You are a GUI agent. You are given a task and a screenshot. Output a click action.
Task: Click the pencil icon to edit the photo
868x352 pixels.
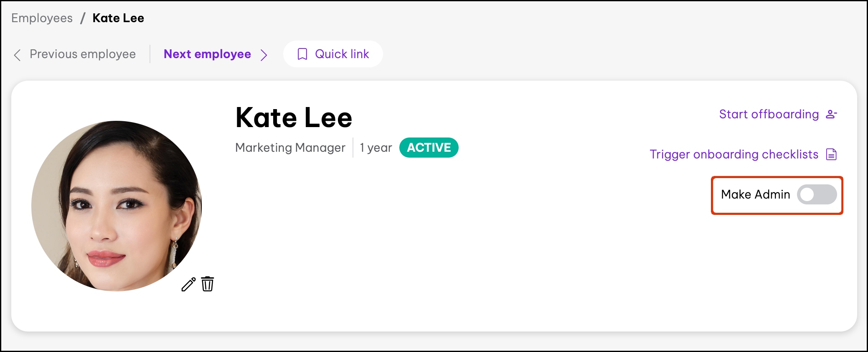click(x=188, y=284)
